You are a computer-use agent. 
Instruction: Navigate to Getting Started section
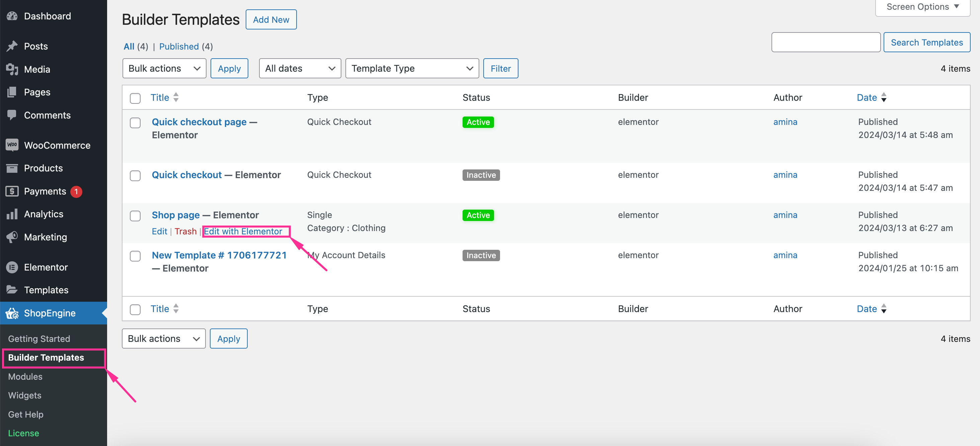point(39,339)
